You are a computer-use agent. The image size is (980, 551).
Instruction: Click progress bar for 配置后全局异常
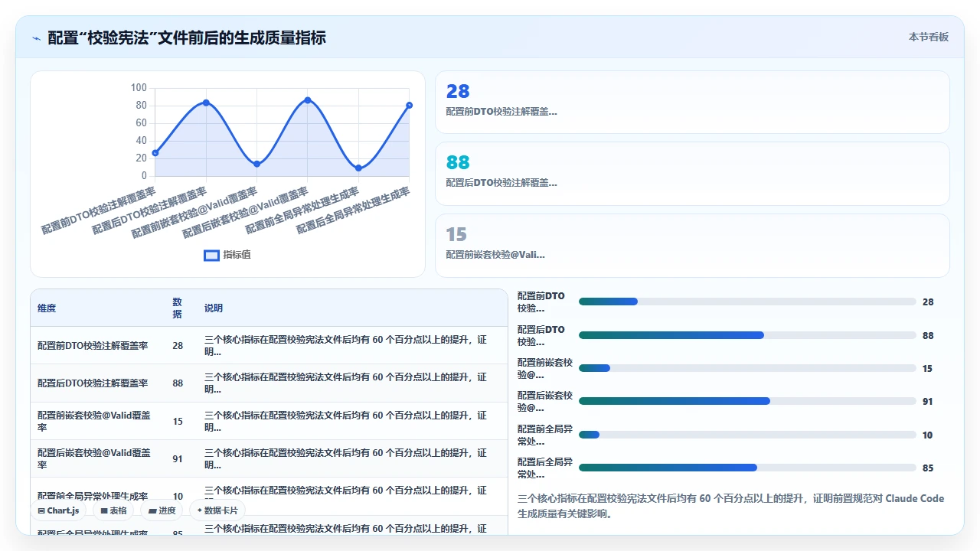(x=747, y=468)
